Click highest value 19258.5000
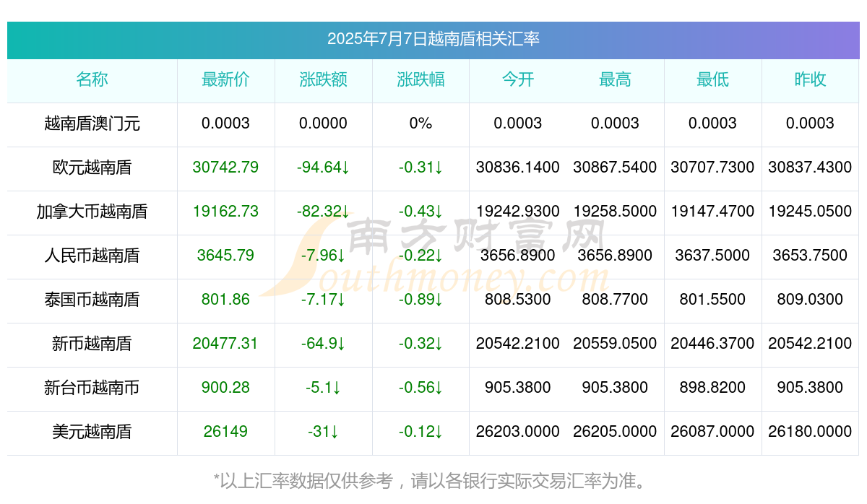Screen dimensions: 867x504 [x=615, y=212]
